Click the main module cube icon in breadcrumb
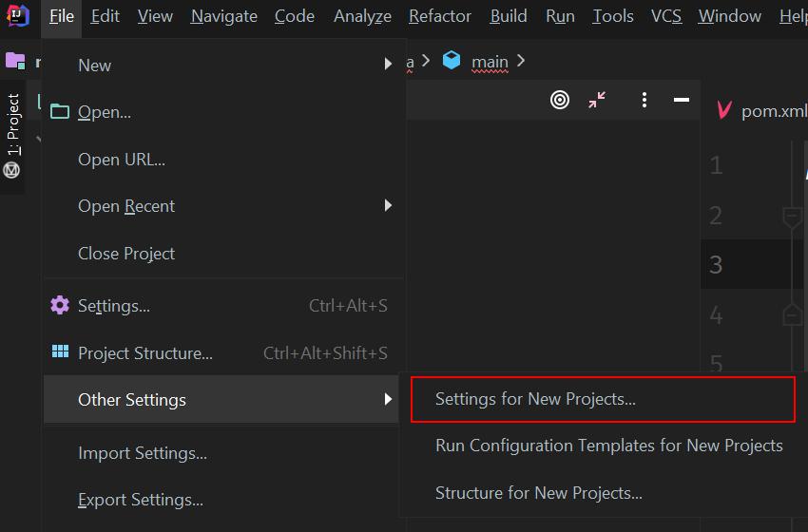The width and height of the screenshot is (808, 532). pos(452,60)
